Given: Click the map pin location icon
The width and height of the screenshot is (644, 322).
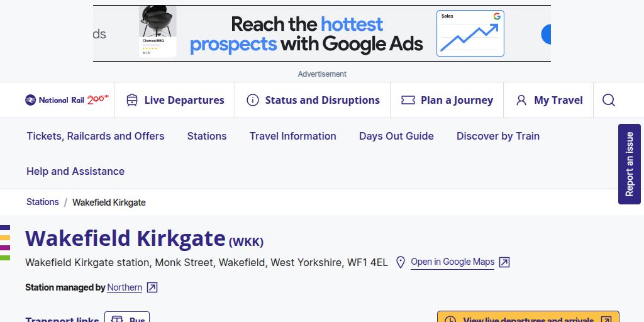Looking at the screenshot, I should tap(401, 262).
